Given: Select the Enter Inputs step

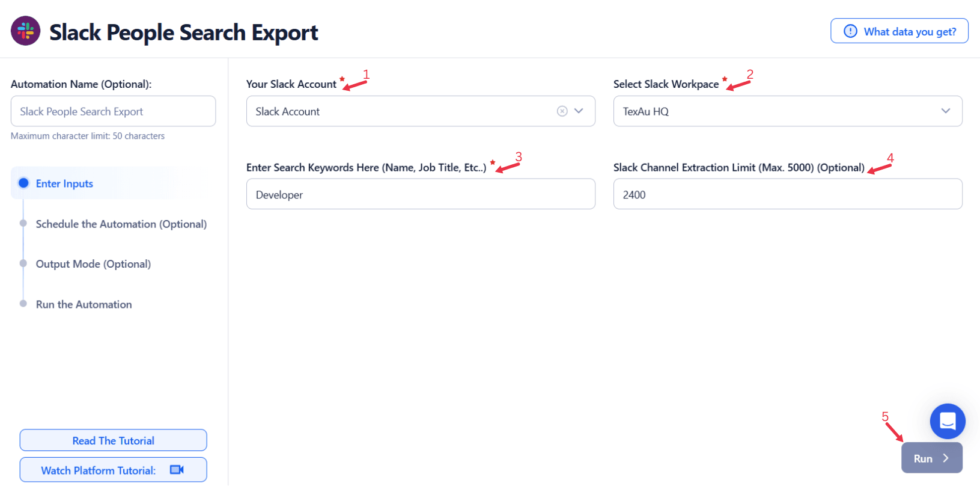Looking at the screenshot, I should tap(64, 183).
